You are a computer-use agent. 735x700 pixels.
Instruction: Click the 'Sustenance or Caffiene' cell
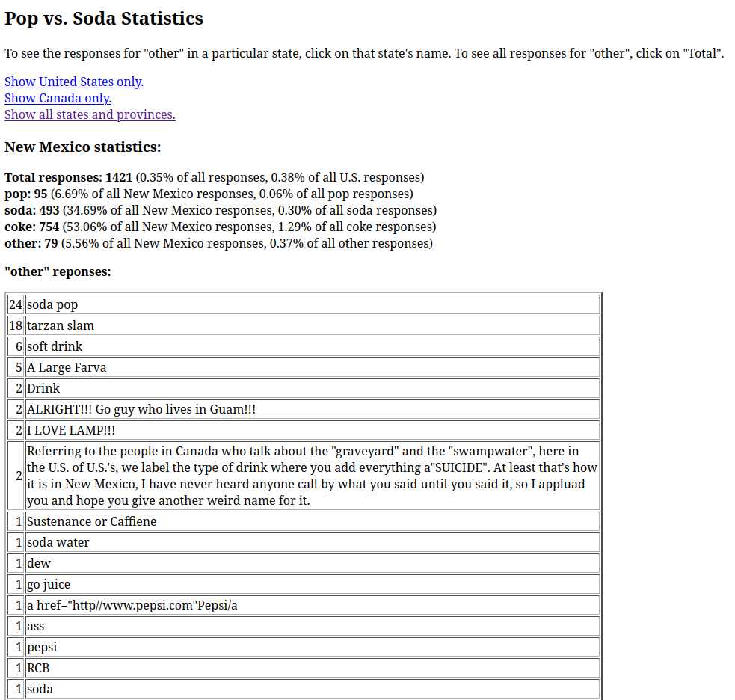[313, 521]
